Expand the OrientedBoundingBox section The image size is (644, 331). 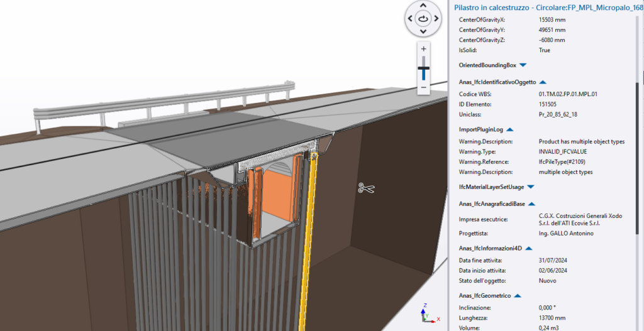[x=523, y=65]
